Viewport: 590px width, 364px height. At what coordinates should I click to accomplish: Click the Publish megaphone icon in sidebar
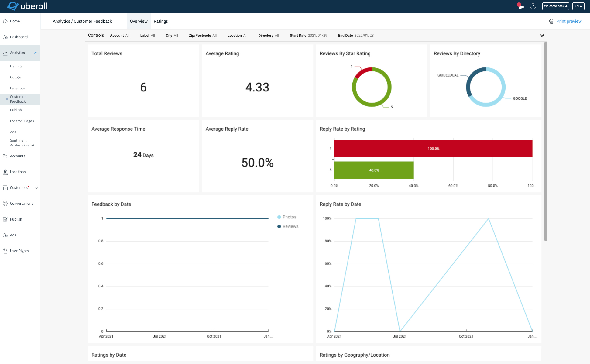point(5,219)
